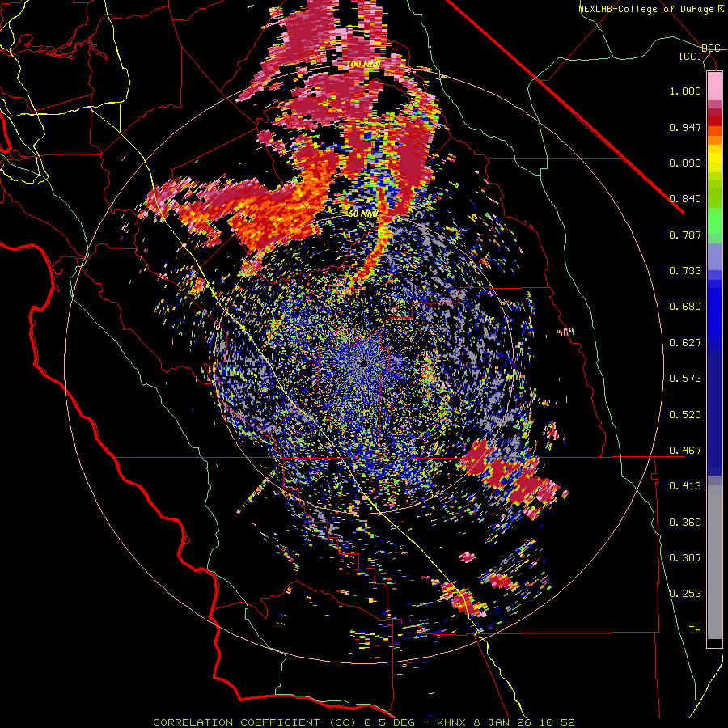Click the 0.307 scale value
The height and width of the screenshot is (728, 728).
click(x=685, y=558)
